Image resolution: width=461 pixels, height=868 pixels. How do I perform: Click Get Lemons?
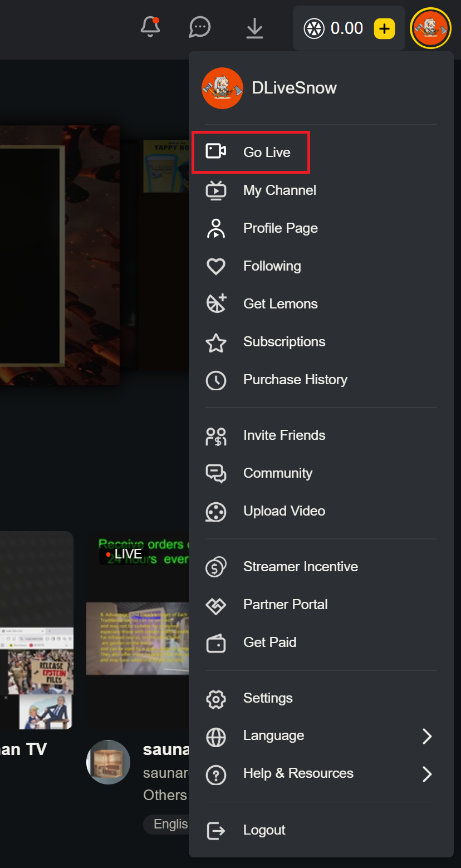click(x=280, y=303)
